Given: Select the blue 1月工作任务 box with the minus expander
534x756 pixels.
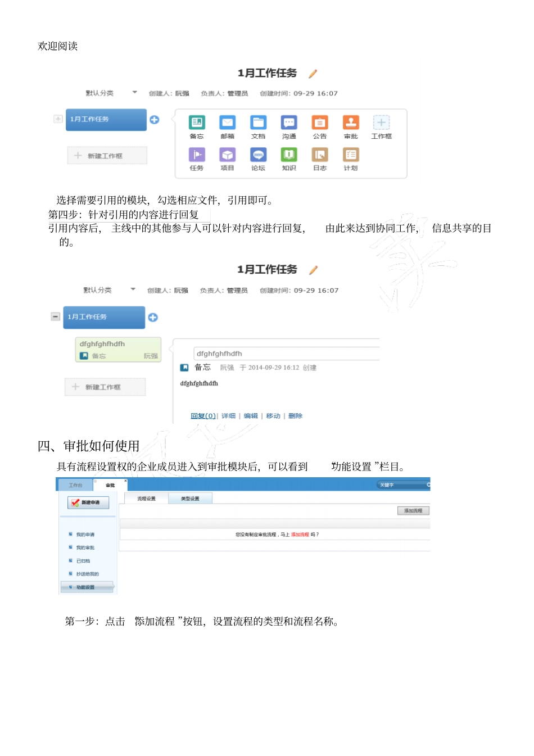Looking at the screenshot, I should pyautogui.click(x=104, y=317).
